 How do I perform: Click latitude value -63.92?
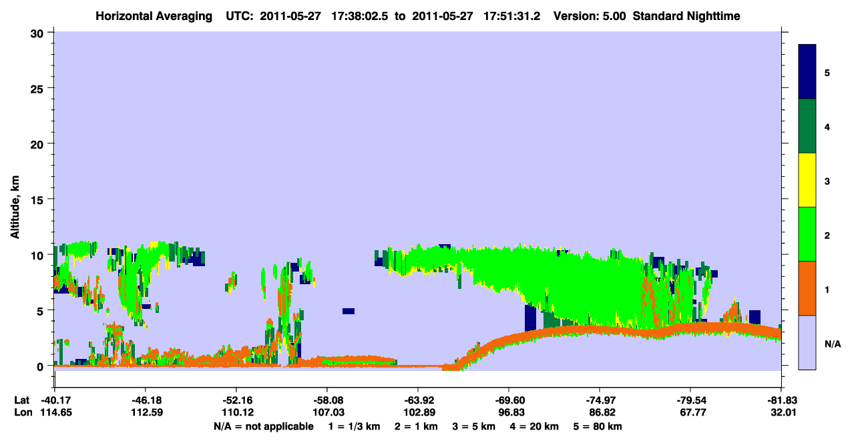pos(417,400)
